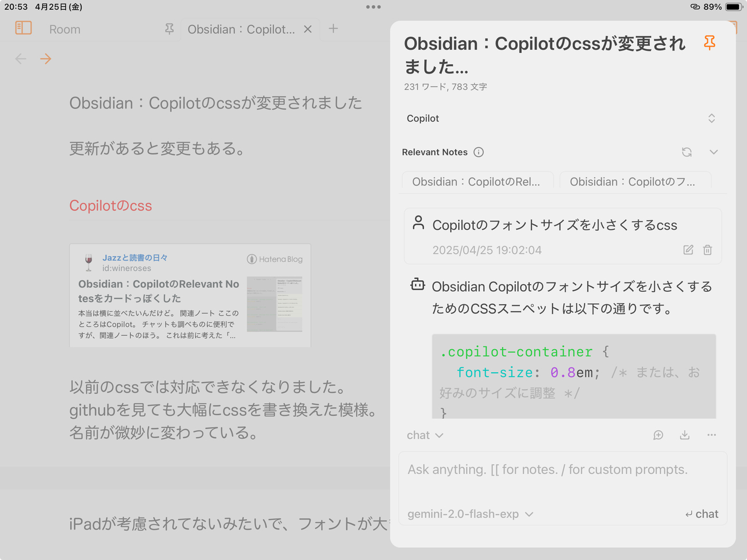Screen dimensions: 747x560
Task: Open a new tab with plus
Action: click(333, 29)
